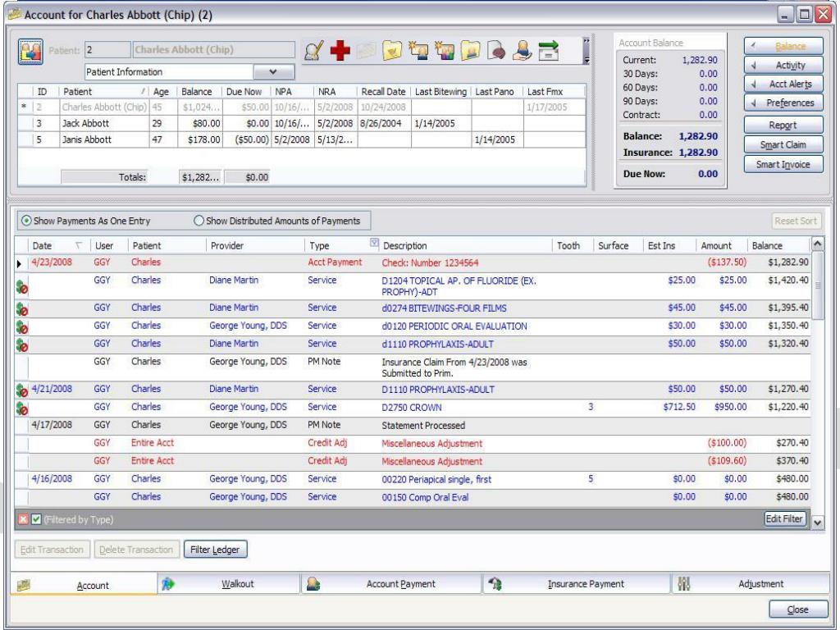The image size is (840, 630).
Task: Click the new family group icon
Action: pos(444,51)
